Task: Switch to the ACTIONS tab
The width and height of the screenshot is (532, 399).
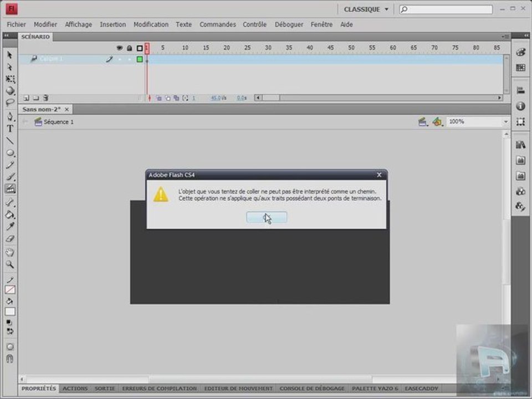Action: click(75, 388)
